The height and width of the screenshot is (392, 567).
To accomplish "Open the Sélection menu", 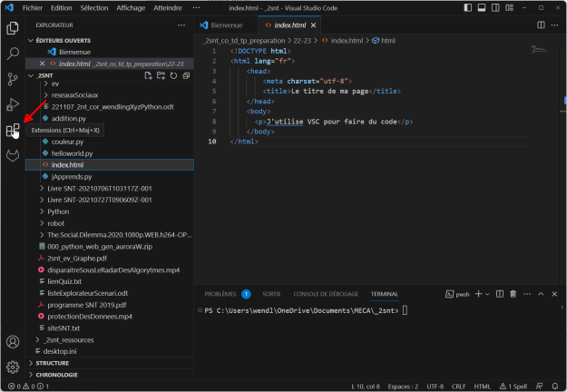I will pos(94,8).
